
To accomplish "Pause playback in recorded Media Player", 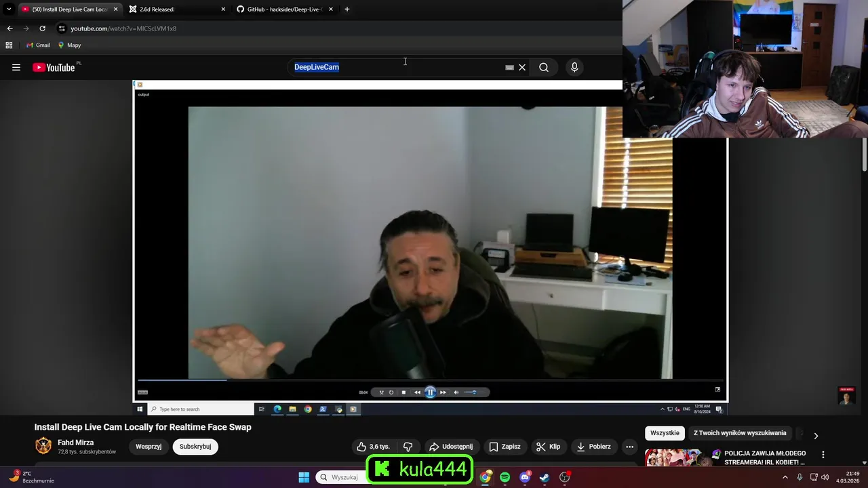I will pos(430,392).
